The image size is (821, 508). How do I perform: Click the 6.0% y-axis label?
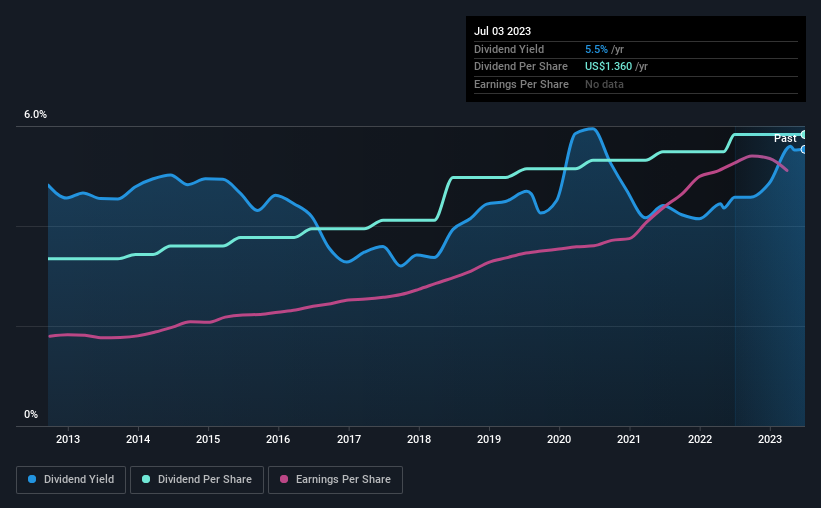pyautogui.click(x=36, y=115)
